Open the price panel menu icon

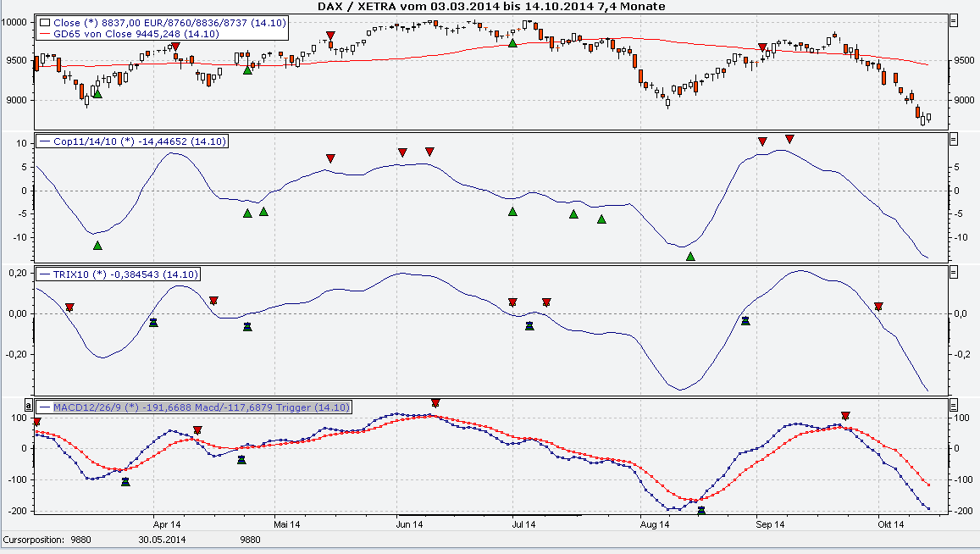(x=953, y=20)
